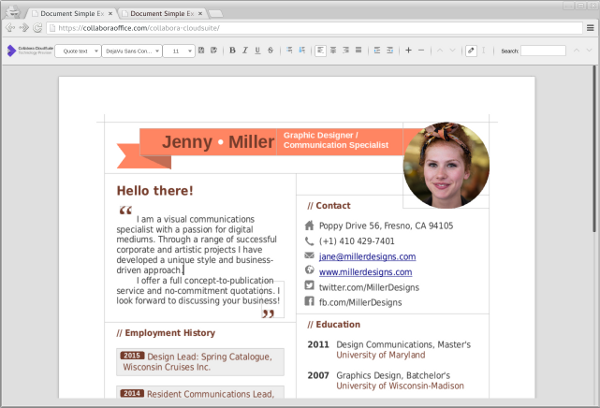Click the up chevron next to minus icon
600x408 pixels.
440,50
